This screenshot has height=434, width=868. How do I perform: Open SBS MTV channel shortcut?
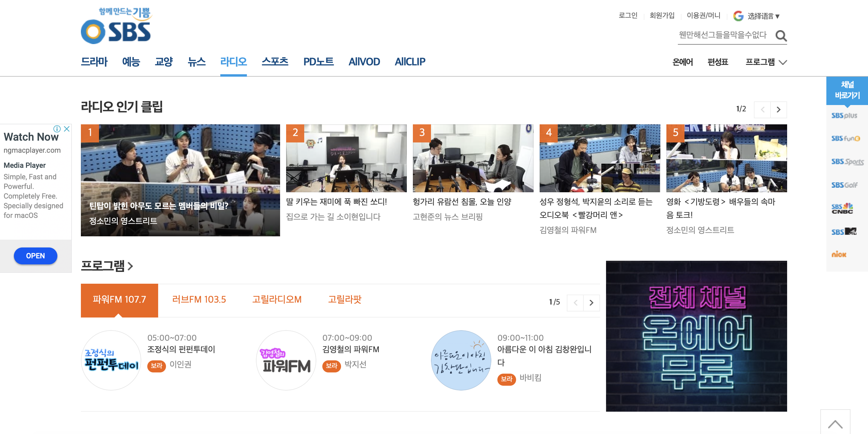(844, 231)
